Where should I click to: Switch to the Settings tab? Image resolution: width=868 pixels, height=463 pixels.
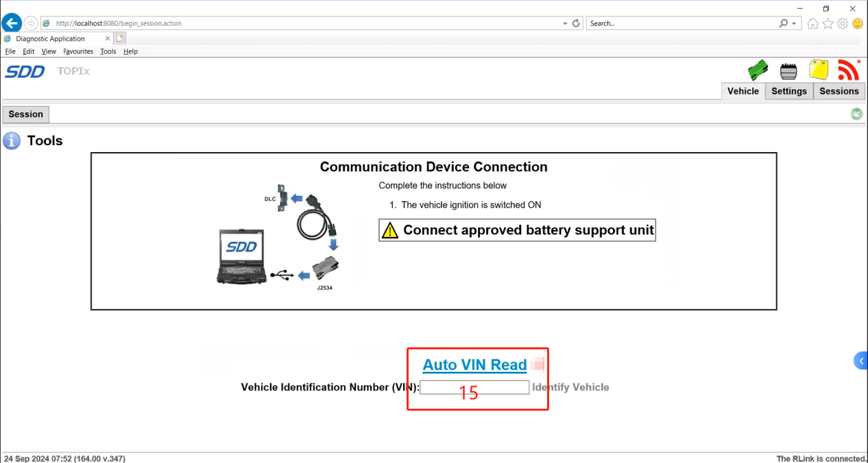click(788, 91)
